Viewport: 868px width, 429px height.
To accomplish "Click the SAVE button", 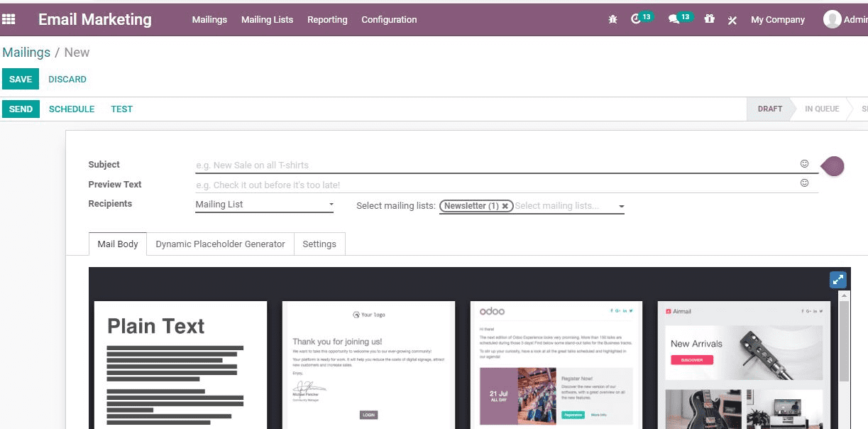I will tap(21, 80).
